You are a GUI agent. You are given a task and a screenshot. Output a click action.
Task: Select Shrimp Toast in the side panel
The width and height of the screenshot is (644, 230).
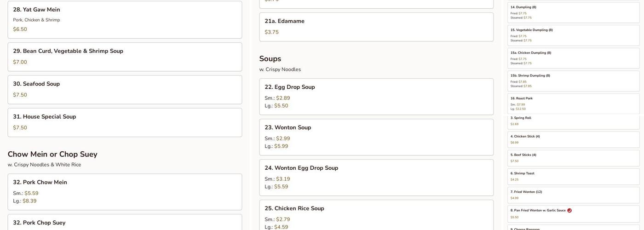coord(573,177)
